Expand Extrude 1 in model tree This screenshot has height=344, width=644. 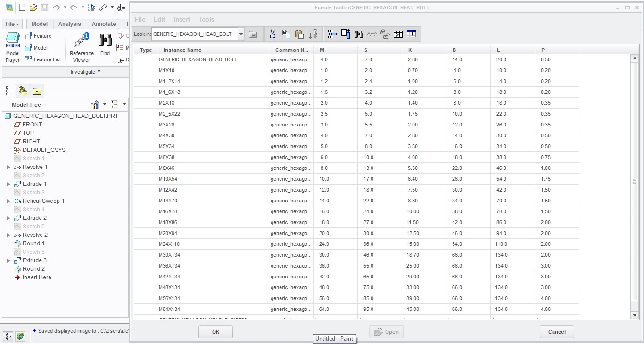coord(8,184)
